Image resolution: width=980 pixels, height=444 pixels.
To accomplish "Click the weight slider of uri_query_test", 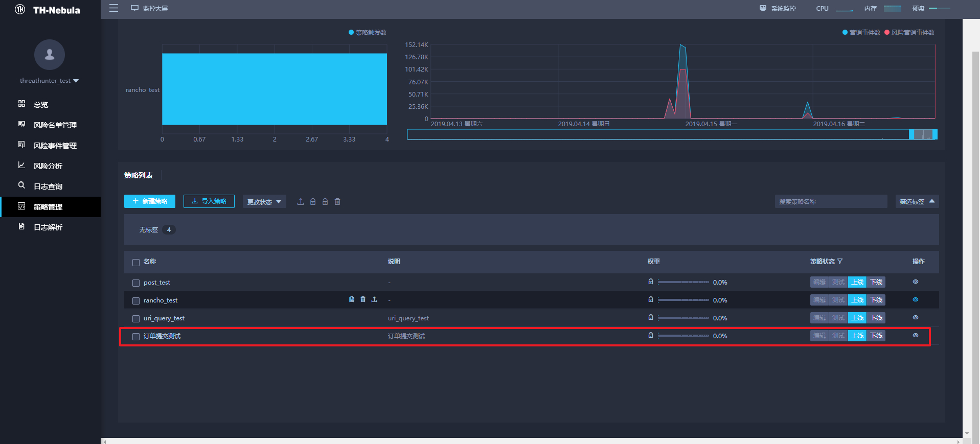I will pos(683,318).
